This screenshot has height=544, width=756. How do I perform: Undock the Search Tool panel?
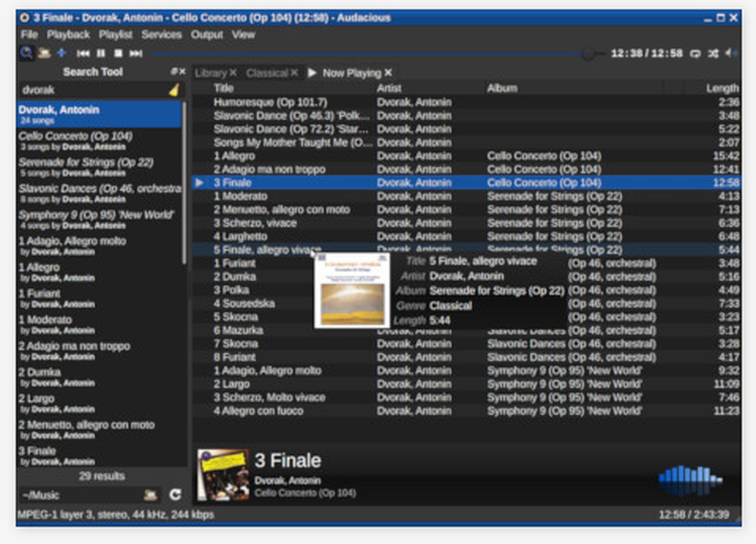point(174,71)
